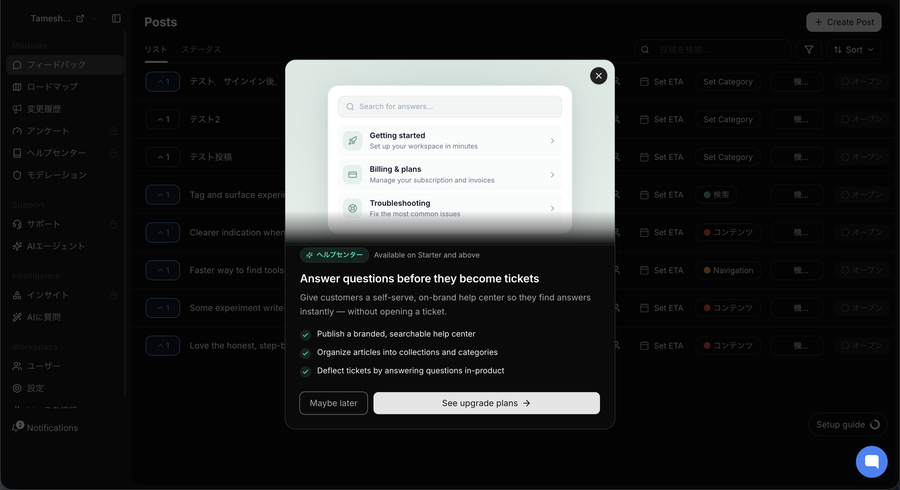The image size is (900, 490).
Task: Click the posts search field
Action: [x=712, y=50]
